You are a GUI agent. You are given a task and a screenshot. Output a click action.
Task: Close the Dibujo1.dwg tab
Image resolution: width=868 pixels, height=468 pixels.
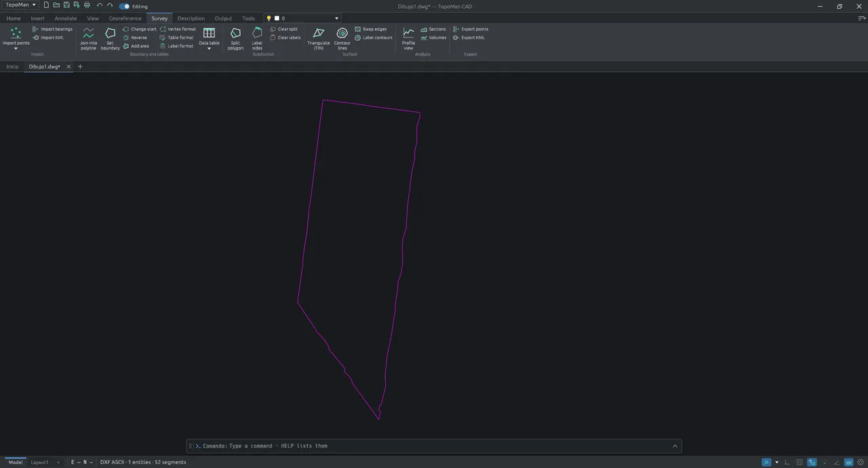pyautogui.click(x=68, y=66)
